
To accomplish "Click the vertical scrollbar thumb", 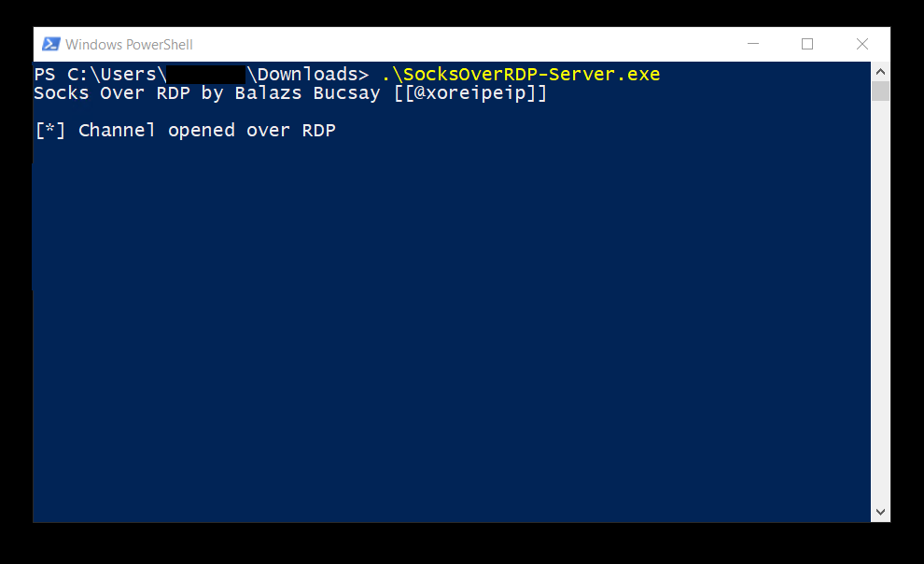I will click(x=880, y=91).
